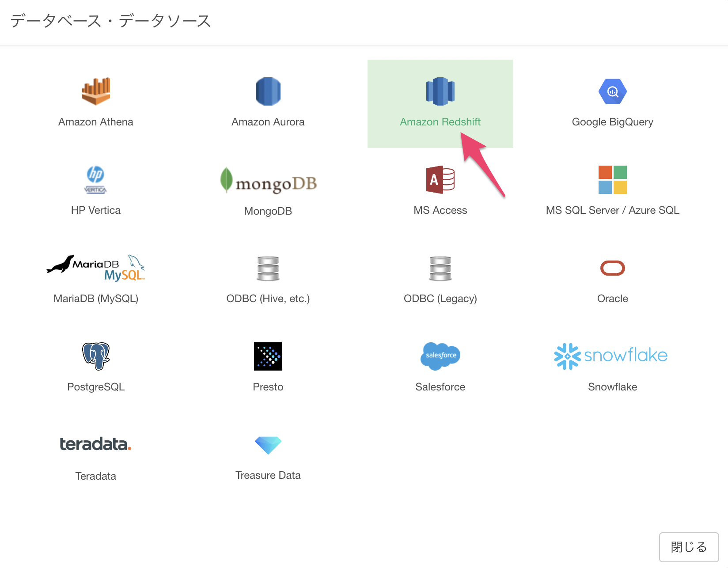Click the Amazon Redshift icon

tap(440, 91)
